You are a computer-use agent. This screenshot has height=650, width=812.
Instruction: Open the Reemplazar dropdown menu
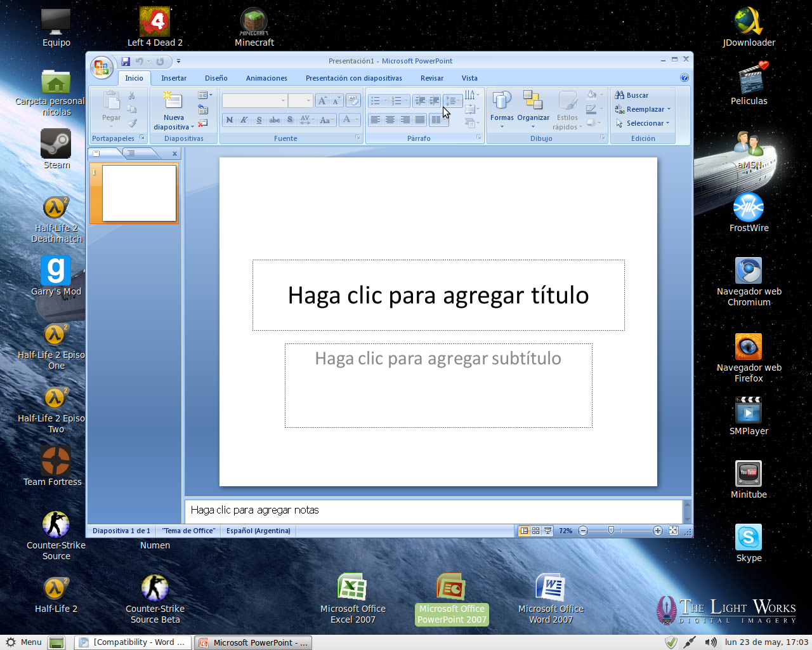[x=669, y=109]
